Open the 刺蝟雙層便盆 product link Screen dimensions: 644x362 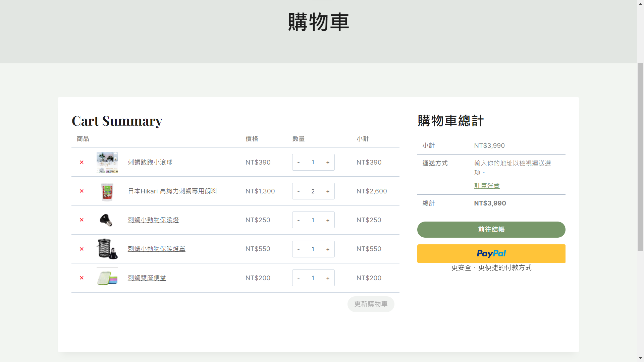[x=147, y=278]
